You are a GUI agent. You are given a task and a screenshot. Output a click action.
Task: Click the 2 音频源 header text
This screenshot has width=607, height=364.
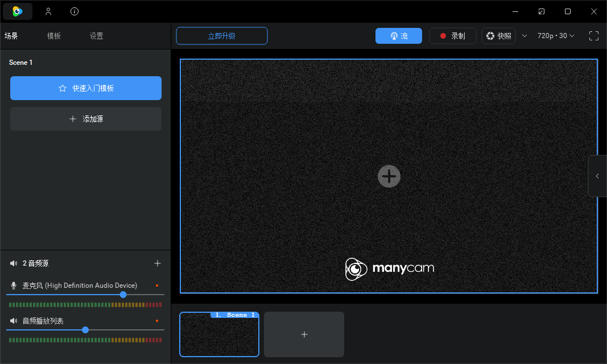[36, 263]
